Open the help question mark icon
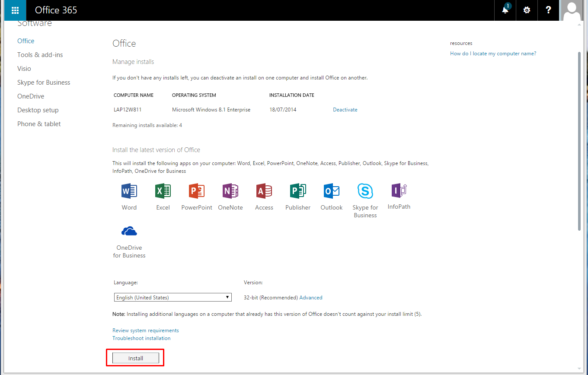Image resolution: width=588 pixels, height=375 pixels. coord(548,10)
